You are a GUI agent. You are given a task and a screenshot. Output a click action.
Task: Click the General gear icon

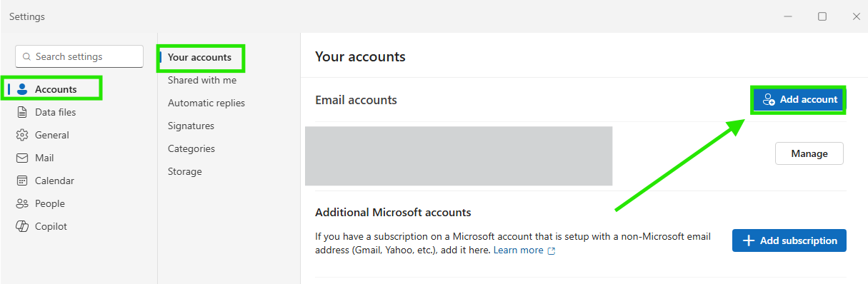click(22, 135)
